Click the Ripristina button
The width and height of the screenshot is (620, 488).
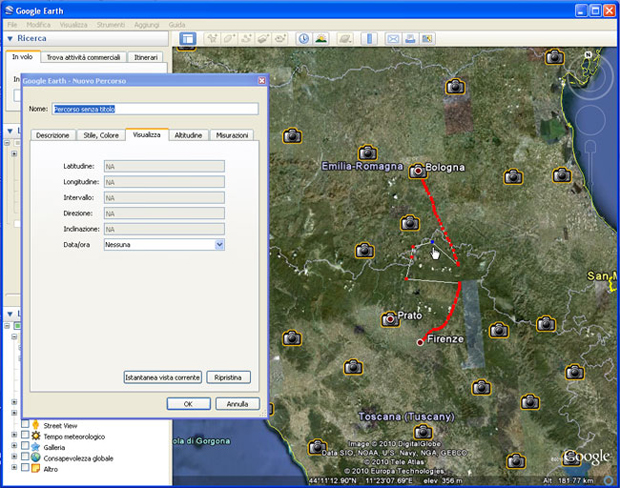coord(228,377)
